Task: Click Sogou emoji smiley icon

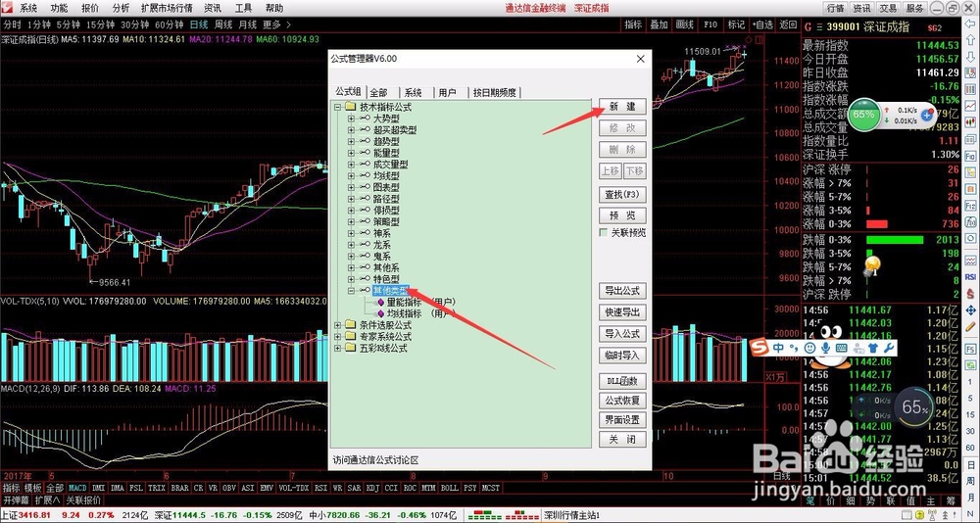Action: [810, 348]
